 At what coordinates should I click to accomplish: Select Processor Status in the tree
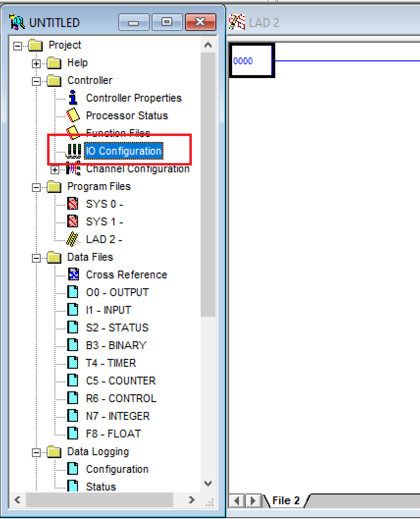tap(127, 115)
